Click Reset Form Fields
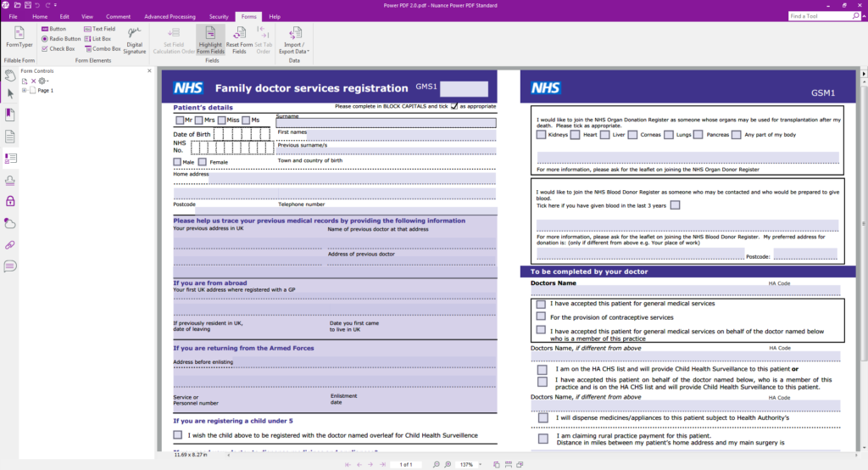 pos(239,40)
